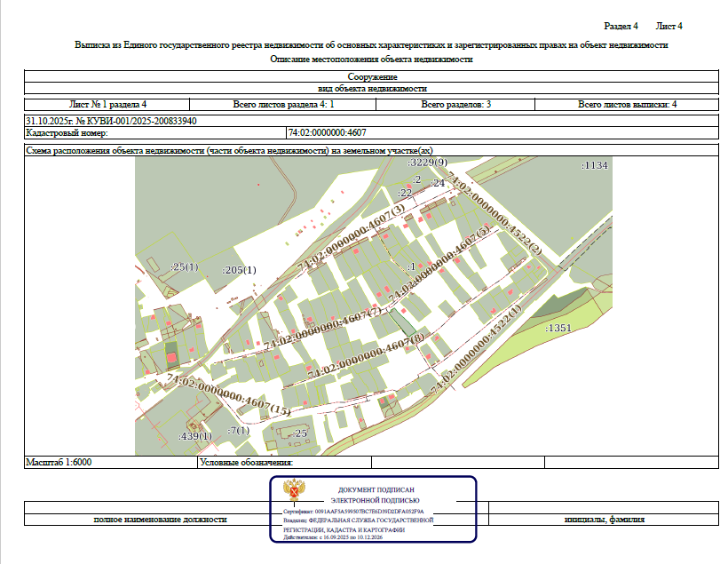The width and height of the screenshot is (728, 564).
Task: Click map label ':25(1)'
Action: coord(185,267)
